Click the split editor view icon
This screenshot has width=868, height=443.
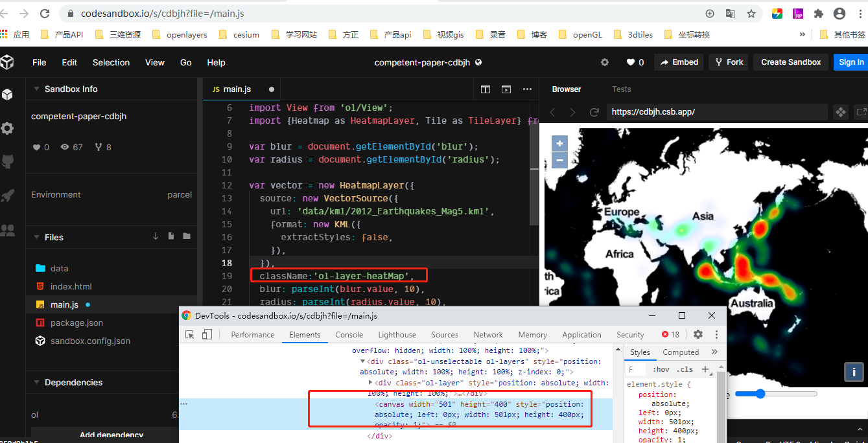tap(485, 89)
